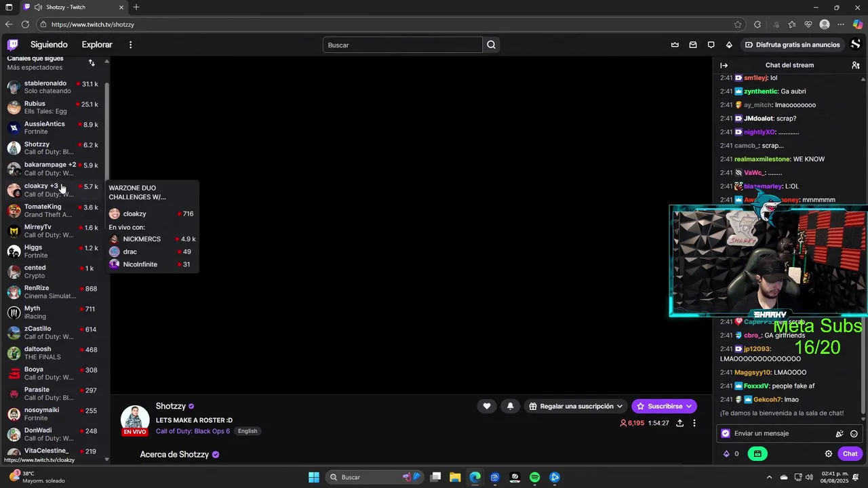Viewport: 868px width, 488px height.
Task: Open the user profile avatar menu
Action: pyautogui.click(x=856, y=45)
